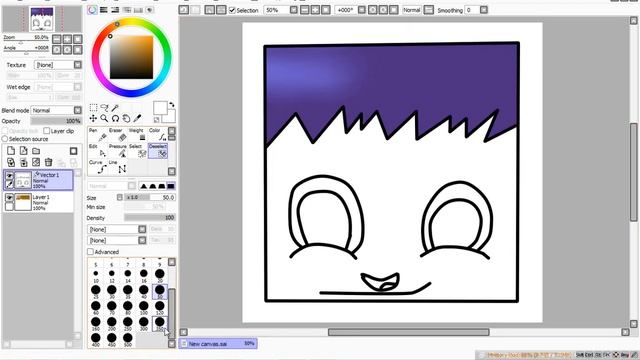Enable the Advanced settings checkbox
Viewport: 640px width, 360px height.
[91, 252]
